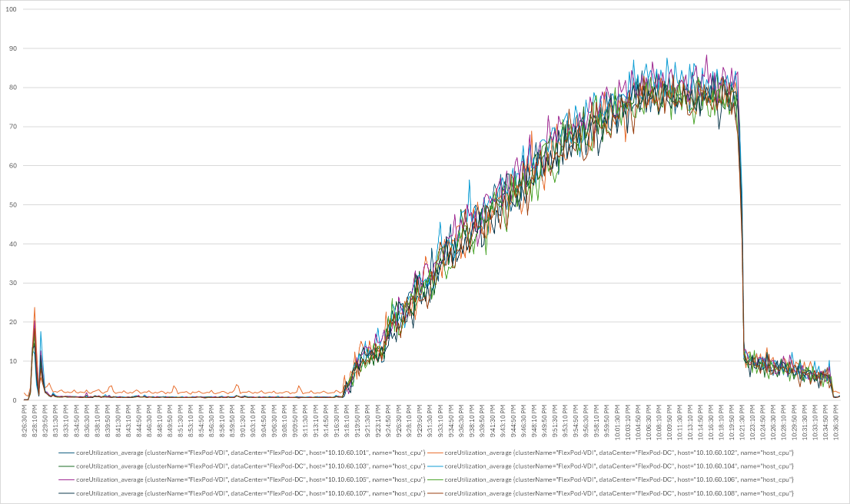850x504 pixels.
Task: Click the x-axis label 10:36:30 PM
Action: (835, 421)
